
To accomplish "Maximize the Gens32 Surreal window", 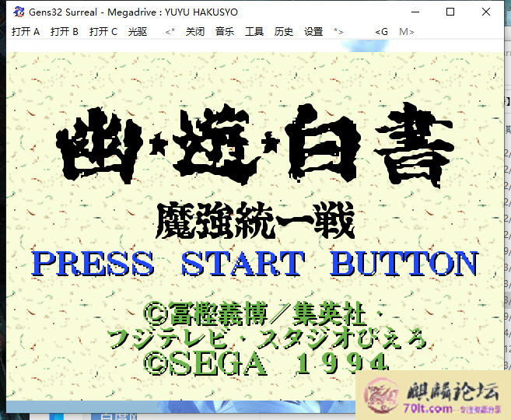I will [x=450, y=12].
